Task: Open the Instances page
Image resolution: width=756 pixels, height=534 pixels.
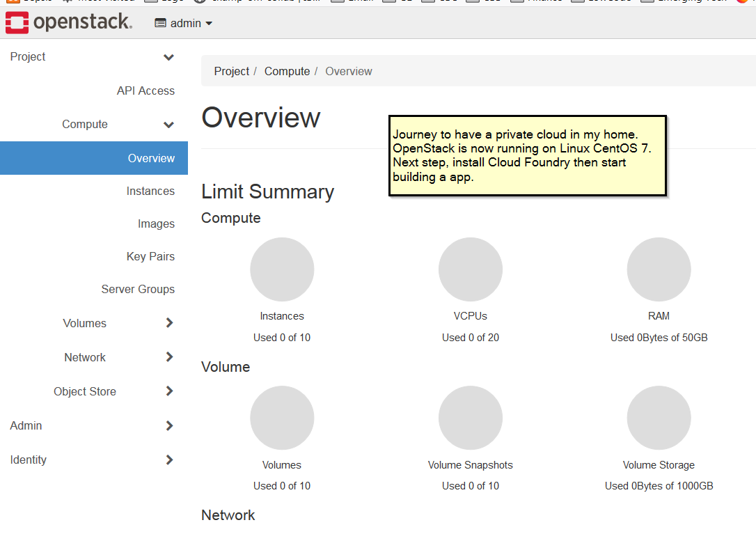Action: pyautogui.click(x=150, y=191)
